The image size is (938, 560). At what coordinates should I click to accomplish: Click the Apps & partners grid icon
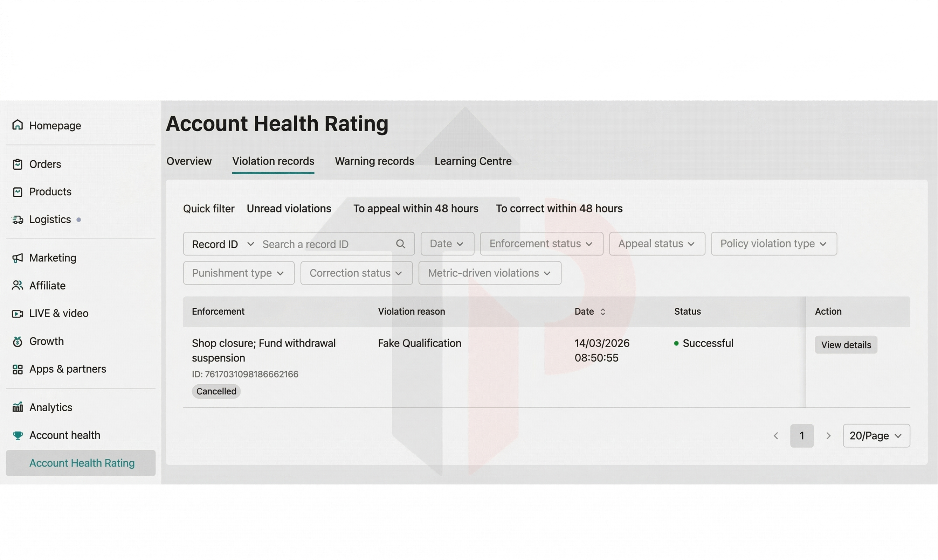click(18, 369)
